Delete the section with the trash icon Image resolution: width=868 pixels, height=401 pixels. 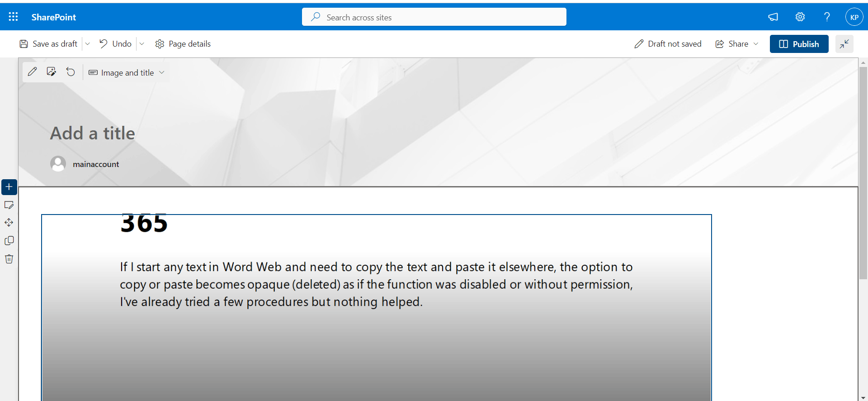(9, 259)
